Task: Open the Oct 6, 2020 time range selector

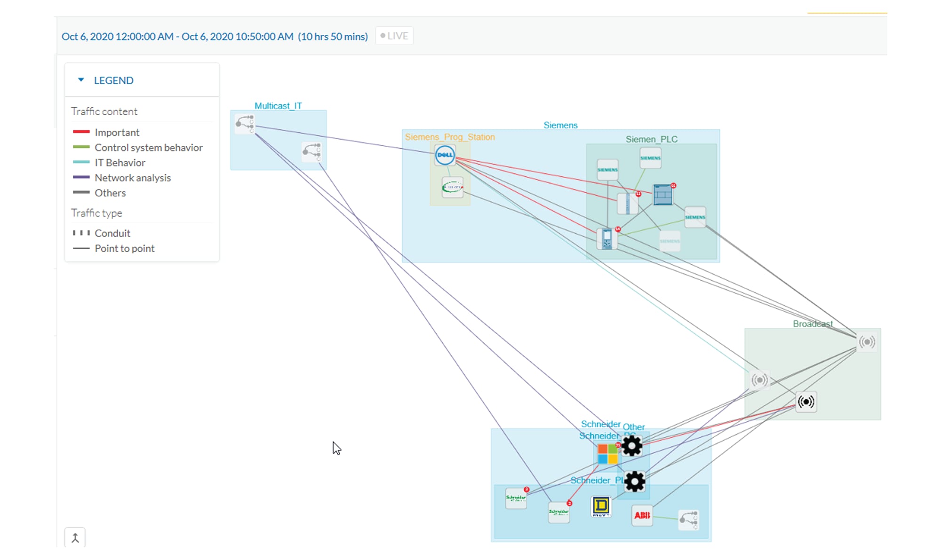Action: point(215,37)
